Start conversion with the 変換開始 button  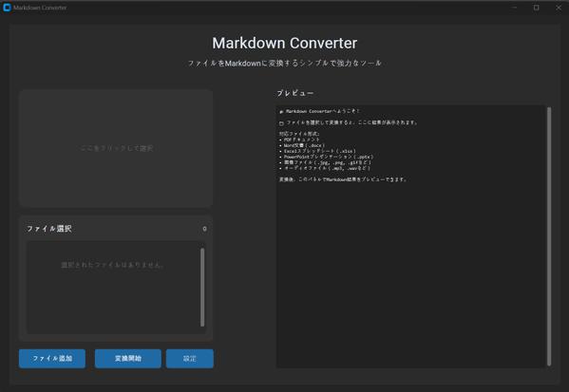tap(128, 358)
